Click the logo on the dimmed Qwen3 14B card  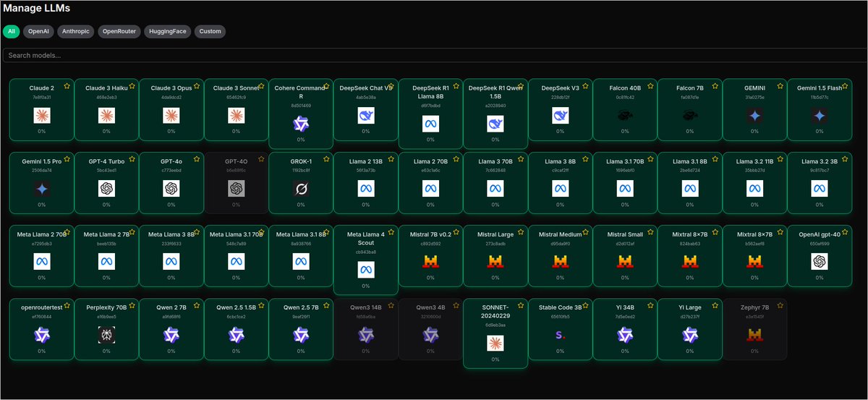366,334
